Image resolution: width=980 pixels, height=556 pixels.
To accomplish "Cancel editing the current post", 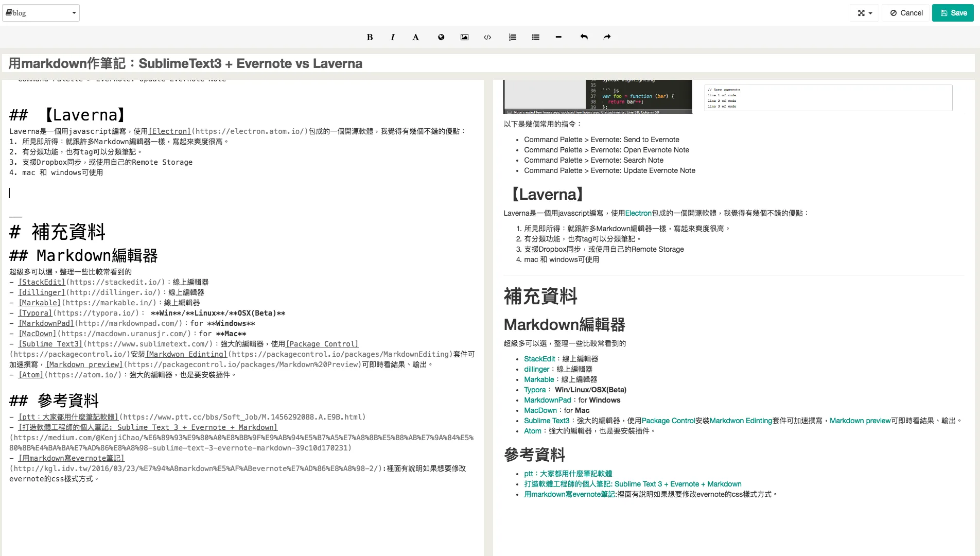I will [906, 12].
